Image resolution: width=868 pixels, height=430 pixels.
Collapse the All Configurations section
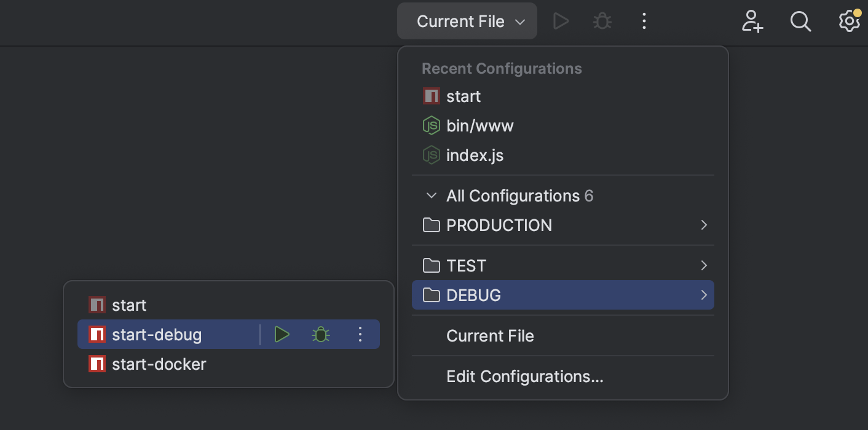(430, 195)
